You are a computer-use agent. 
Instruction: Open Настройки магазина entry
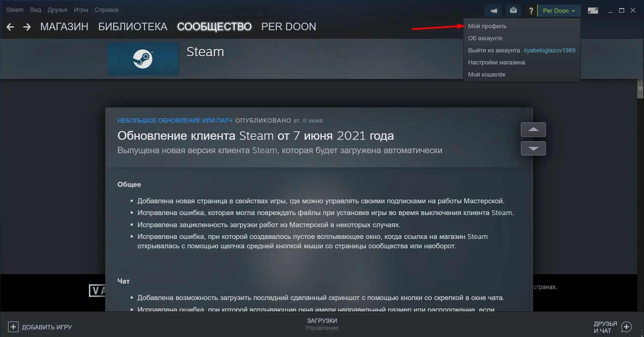522,62
